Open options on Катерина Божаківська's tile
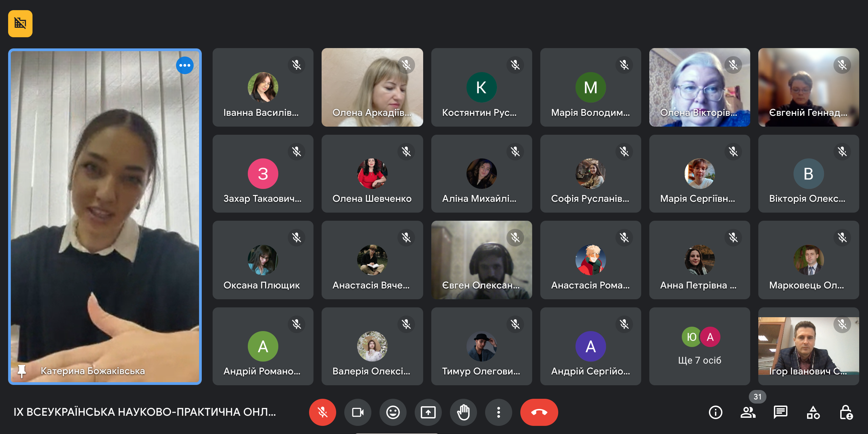 [185, 65]
